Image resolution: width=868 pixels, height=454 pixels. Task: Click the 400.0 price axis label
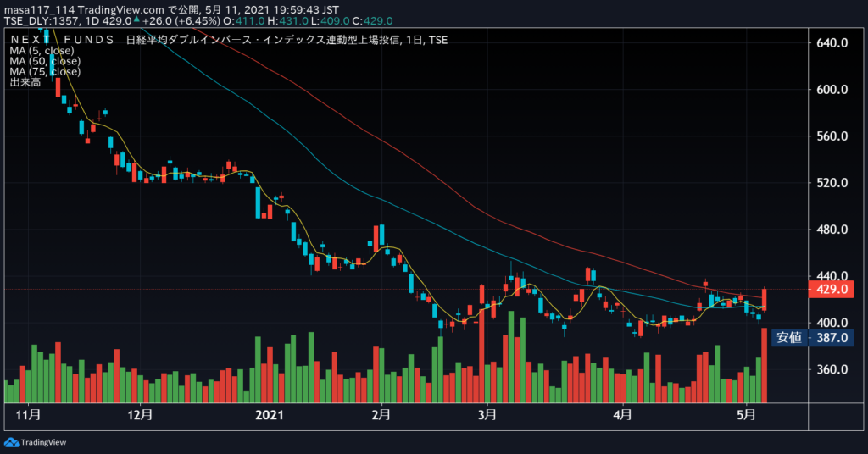pos(832,323)
